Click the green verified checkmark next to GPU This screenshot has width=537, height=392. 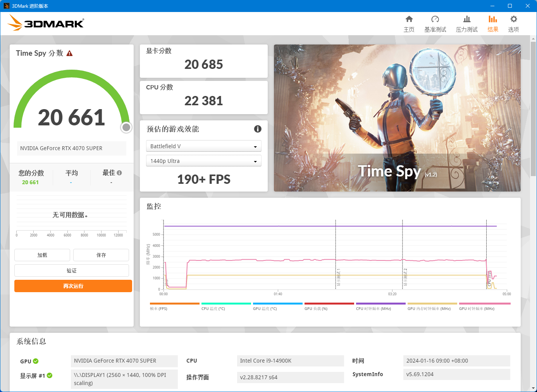pyautogui.click(x=36, y=361)
